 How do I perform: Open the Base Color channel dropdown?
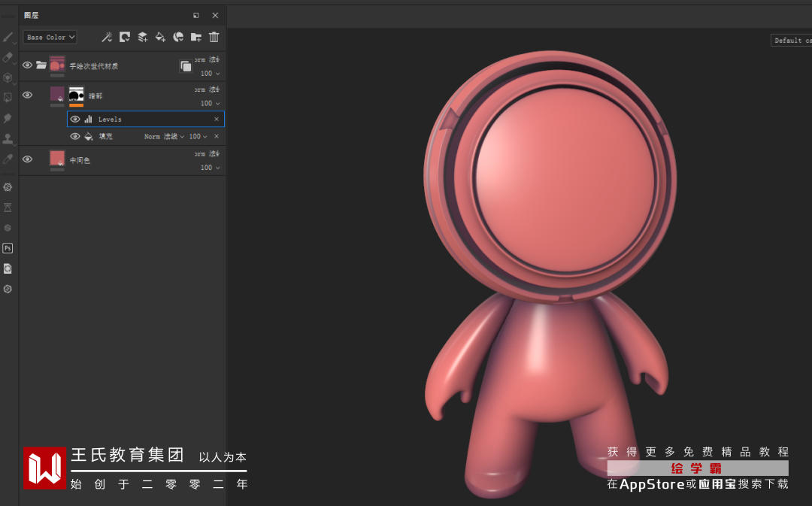tap(50, 37)
